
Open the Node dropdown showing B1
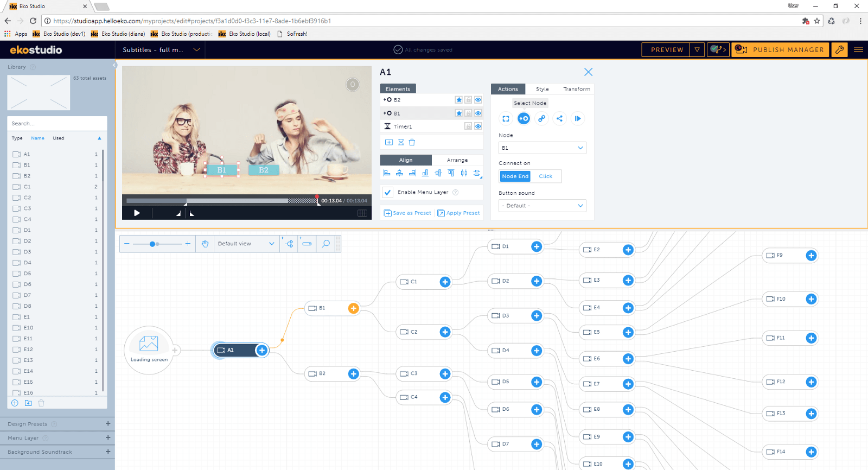click(542, 148)
